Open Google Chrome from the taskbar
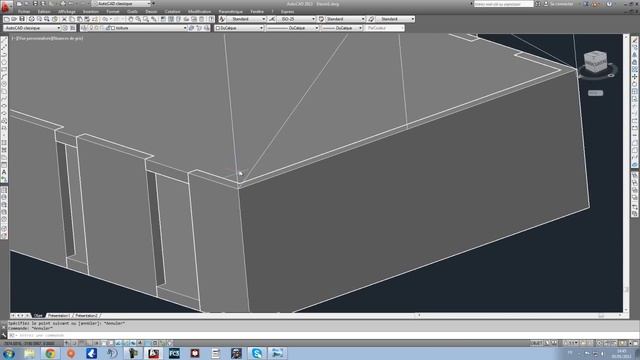The width and height of the screenshot is (640, 360). [50, 353]
